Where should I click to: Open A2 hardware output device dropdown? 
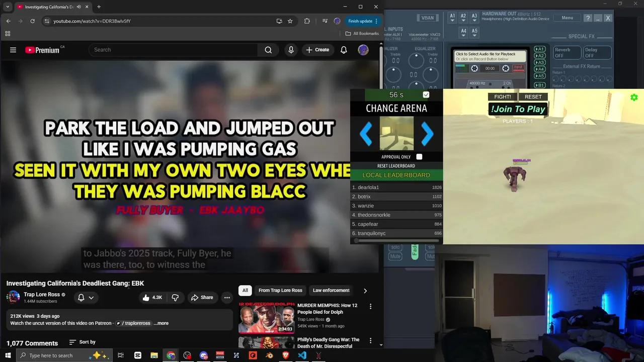click(x=463, y=17)
